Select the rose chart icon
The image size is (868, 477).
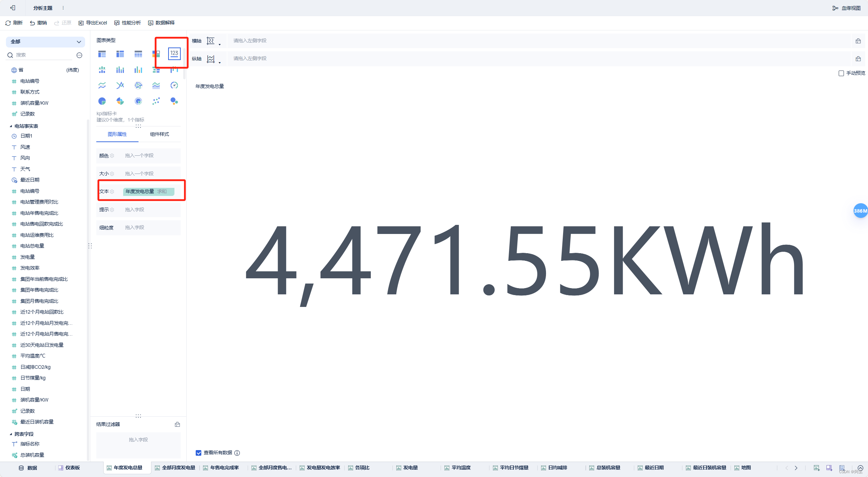pos(120,101)
